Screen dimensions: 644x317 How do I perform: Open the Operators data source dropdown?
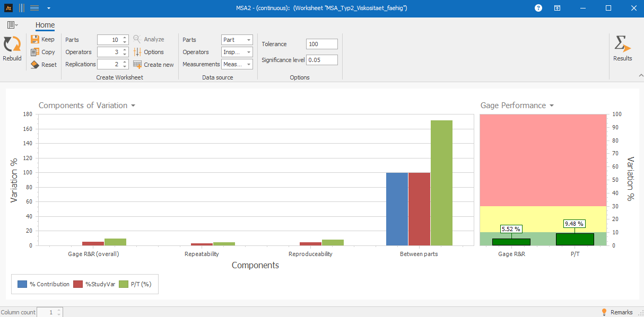pyautogui.click(x=249, y=52)
